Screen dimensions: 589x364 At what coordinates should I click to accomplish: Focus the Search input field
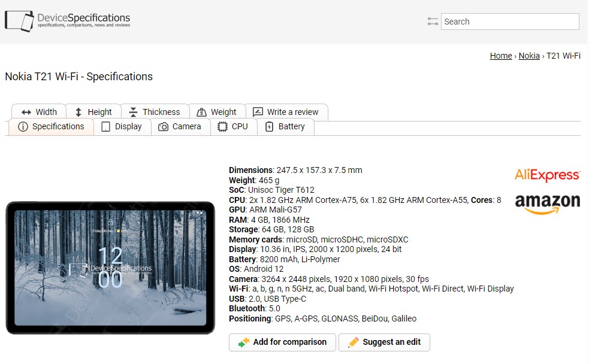pos(509,22)
